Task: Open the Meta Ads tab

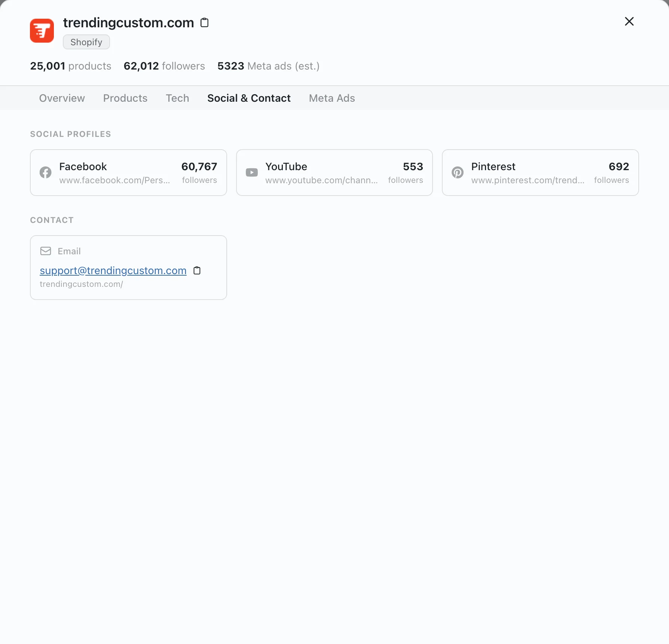Action: pyautogui.click(x=332, y=98)
